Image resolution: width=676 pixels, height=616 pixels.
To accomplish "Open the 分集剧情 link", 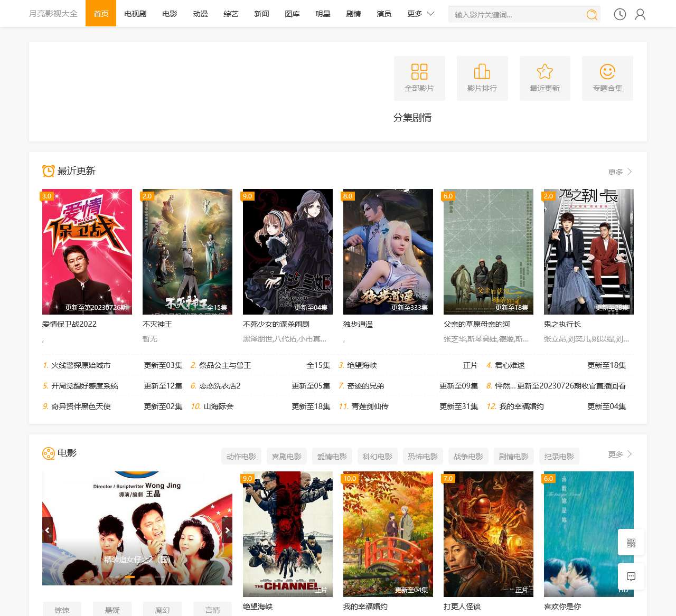I will (x=412, y=118).
